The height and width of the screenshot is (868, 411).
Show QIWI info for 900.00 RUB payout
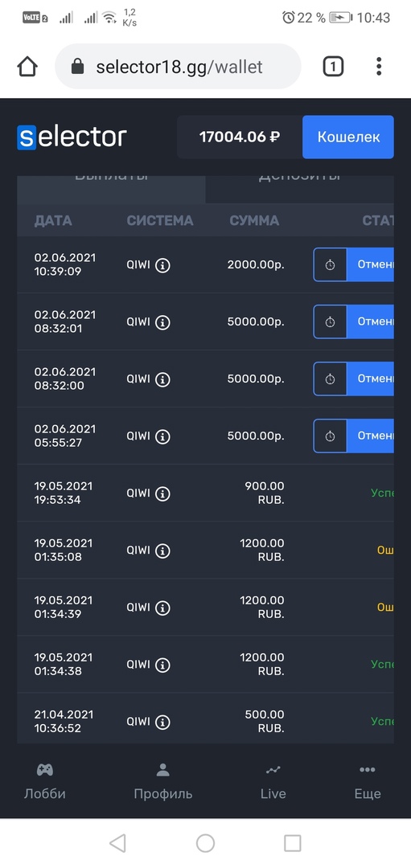coord(162,493)
